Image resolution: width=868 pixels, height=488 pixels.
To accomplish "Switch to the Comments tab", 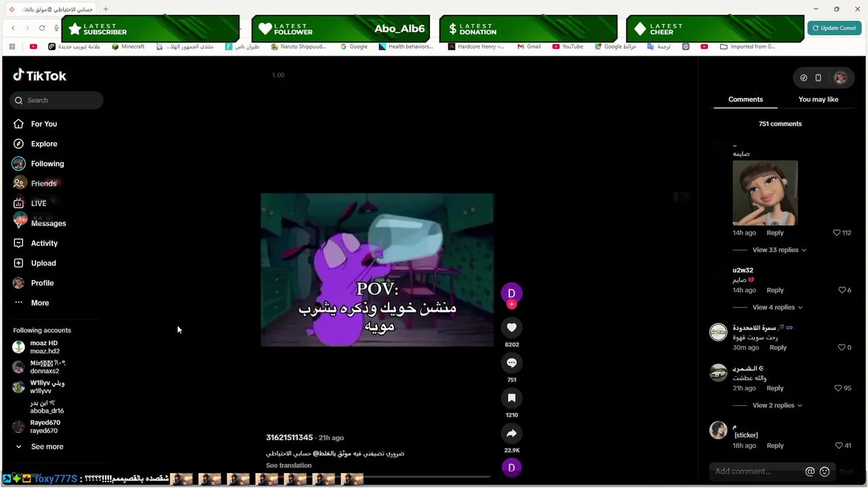I will tap(745, 100).
